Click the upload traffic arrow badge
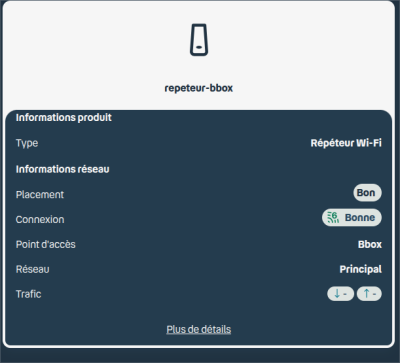 (369, 294)
